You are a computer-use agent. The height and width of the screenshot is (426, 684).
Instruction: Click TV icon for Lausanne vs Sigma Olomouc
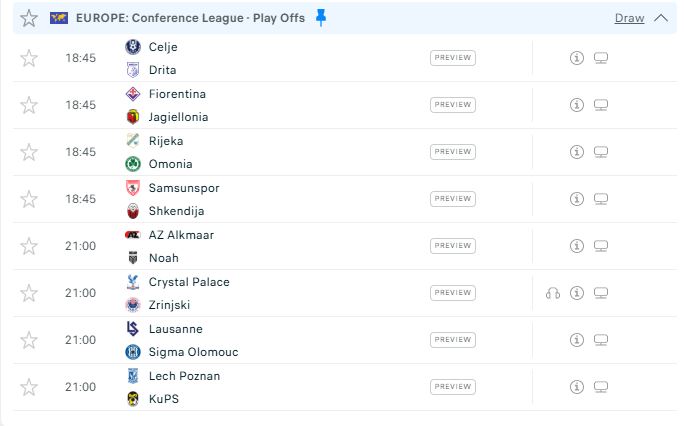point(601,340)
